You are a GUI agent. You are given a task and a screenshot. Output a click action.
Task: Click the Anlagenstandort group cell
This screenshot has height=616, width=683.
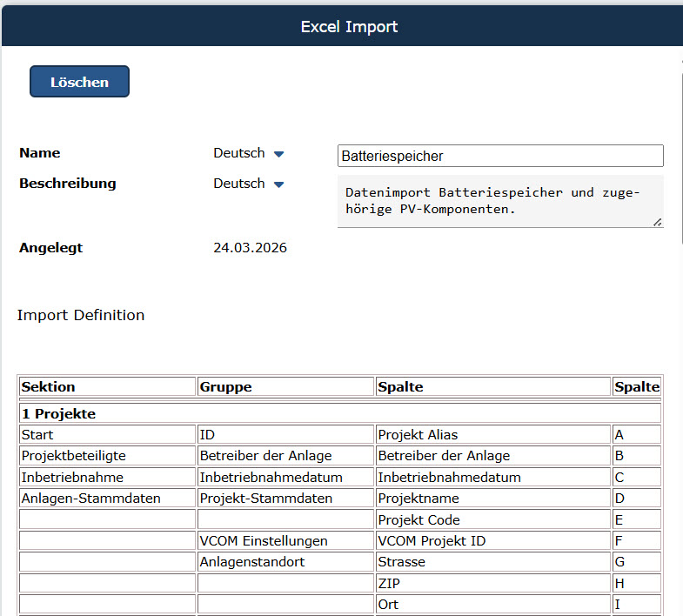pyautogui.click(x=285, y=561)
